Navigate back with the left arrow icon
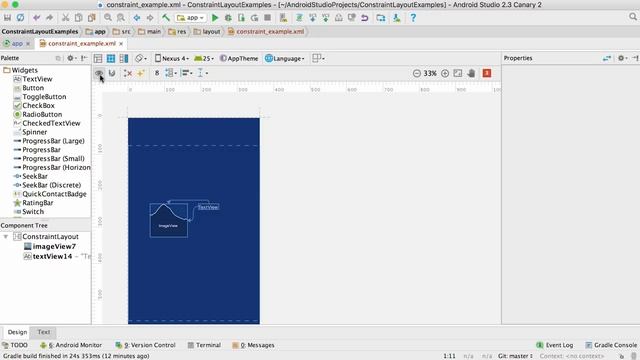The image size is (640, 360). pos(137,18)
